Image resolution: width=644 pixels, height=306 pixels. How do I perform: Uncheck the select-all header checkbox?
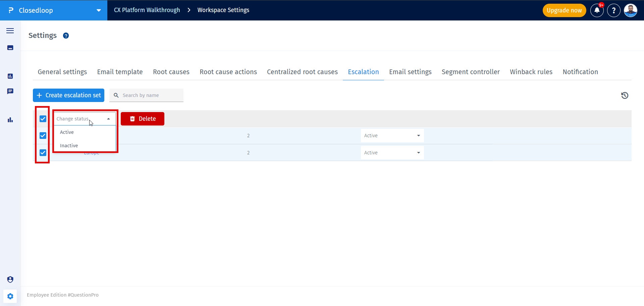(43, 119)
